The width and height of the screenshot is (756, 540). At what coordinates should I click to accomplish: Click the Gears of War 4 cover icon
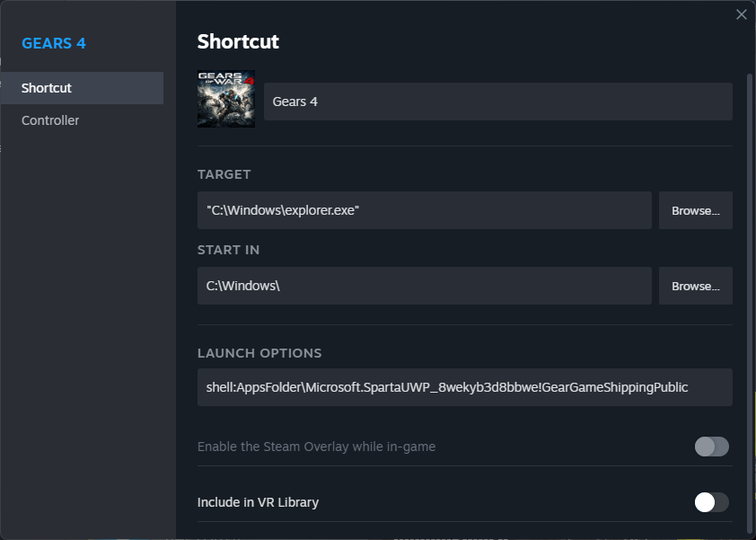coord(225,97)
